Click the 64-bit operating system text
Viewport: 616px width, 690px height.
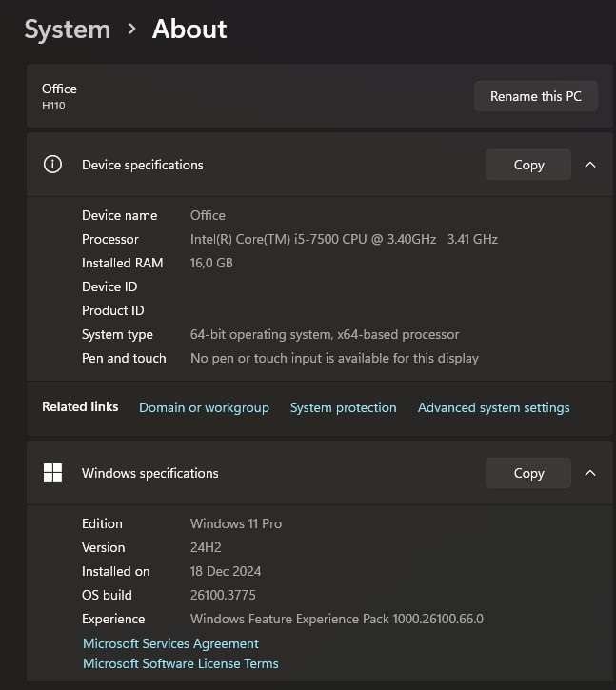325,334
